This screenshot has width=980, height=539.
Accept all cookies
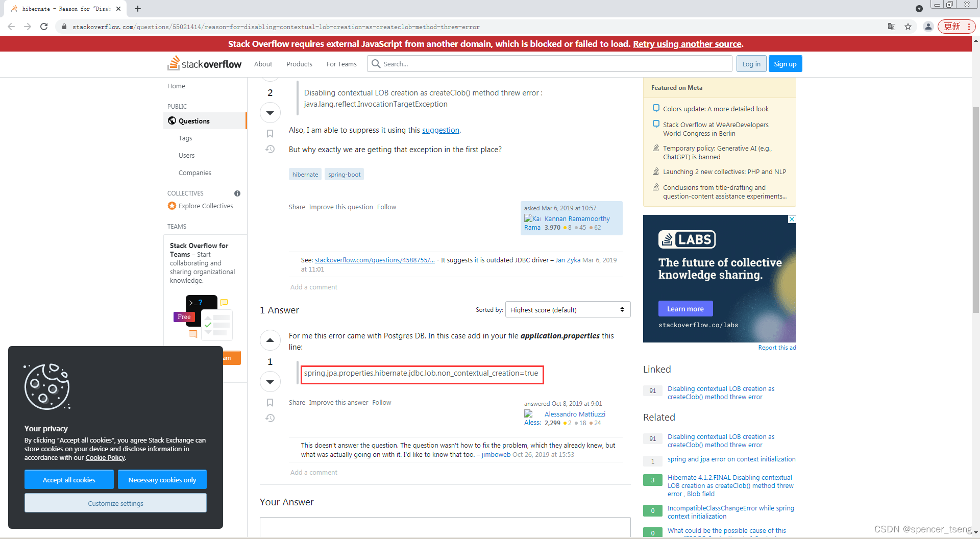69,480
